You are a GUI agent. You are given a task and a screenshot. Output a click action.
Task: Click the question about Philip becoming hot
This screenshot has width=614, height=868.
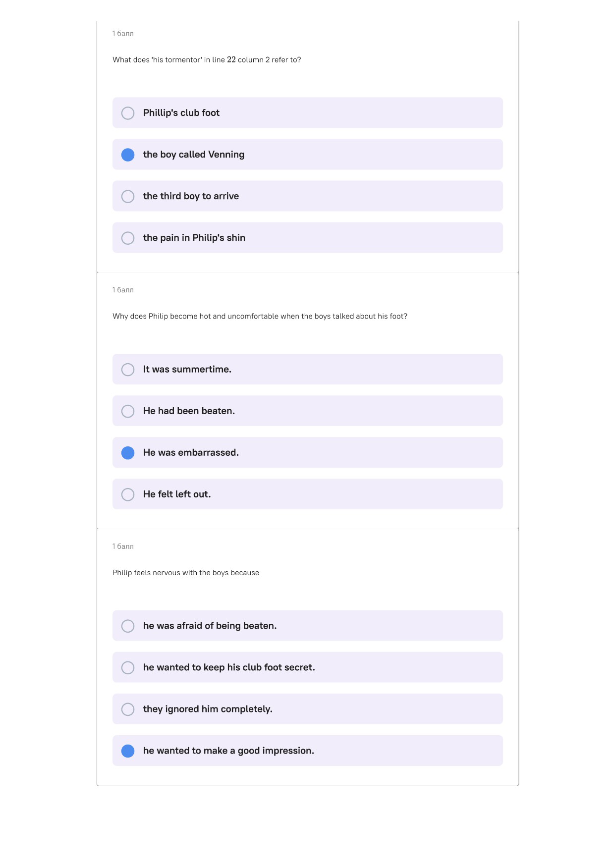260,316
